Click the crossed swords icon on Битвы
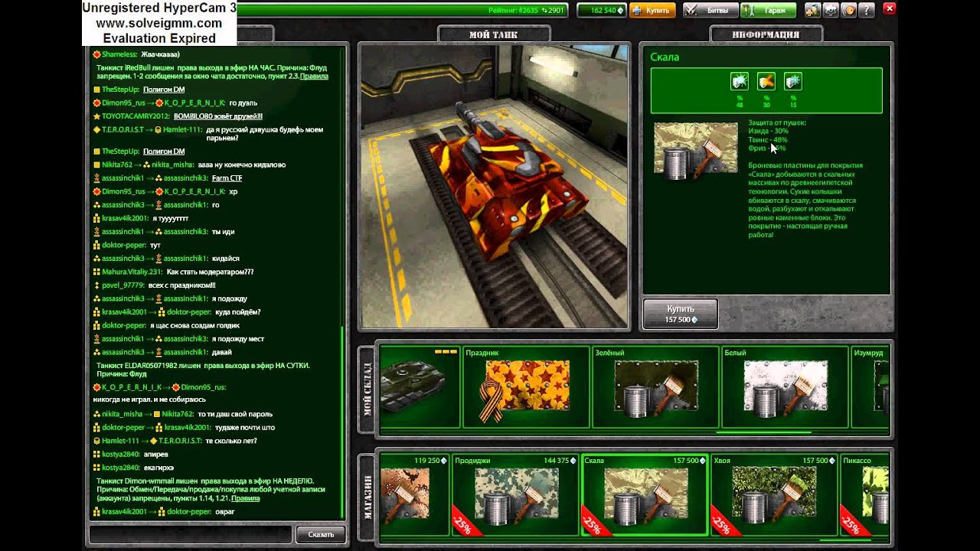 coord(691,11)
